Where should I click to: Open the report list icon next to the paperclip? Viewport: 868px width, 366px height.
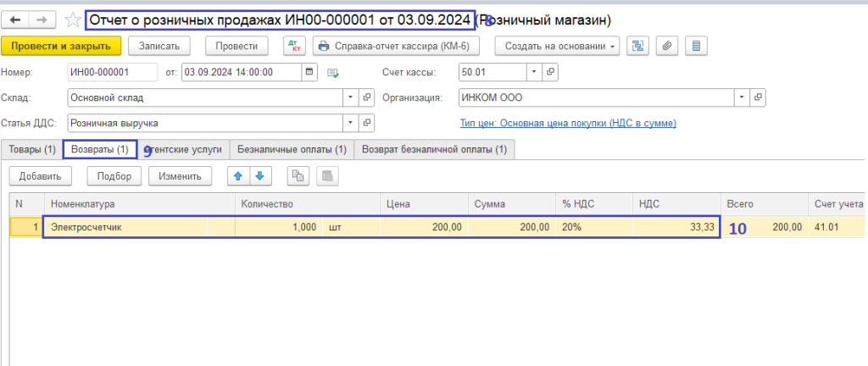697,46
